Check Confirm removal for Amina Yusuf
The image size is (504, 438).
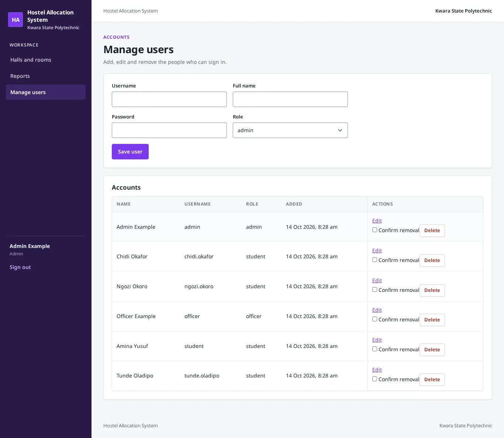pyautogui.click(x=374, y=349)
